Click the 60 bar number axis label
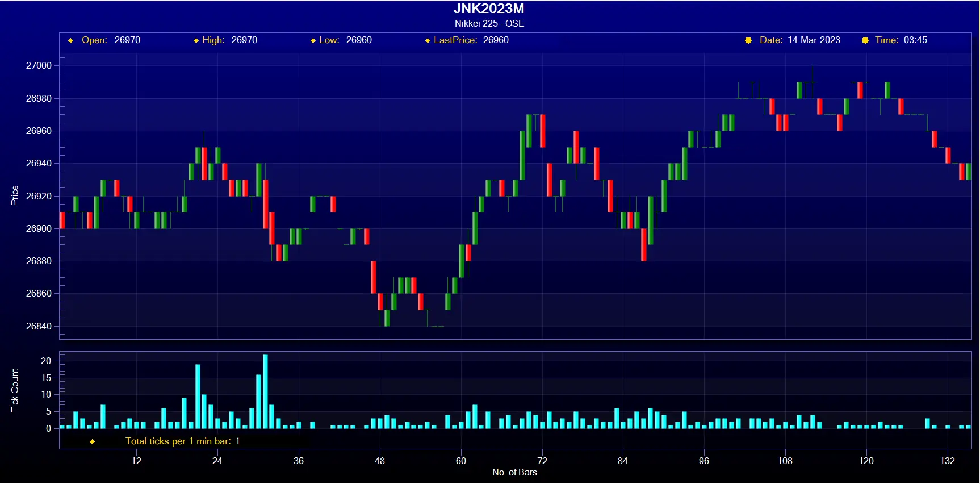Viewport: 980px width, 484px height. pyautogui.click(x=461, y=461)
